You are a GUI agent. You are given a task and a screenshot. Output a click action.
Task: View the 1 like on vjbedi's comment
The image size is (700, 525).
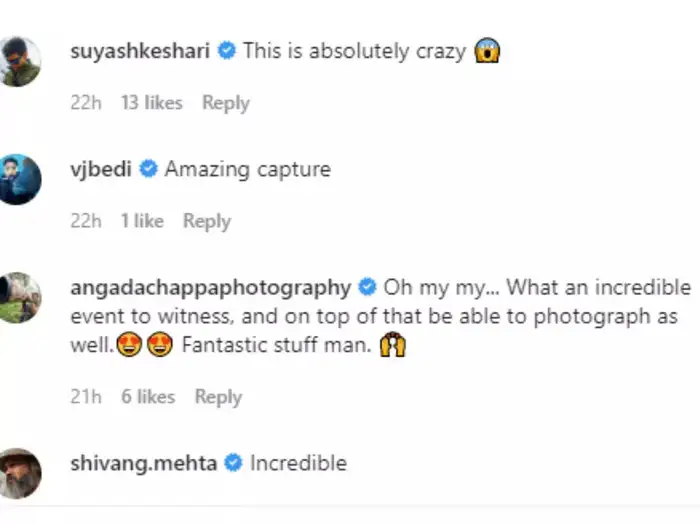click(142, 221)
